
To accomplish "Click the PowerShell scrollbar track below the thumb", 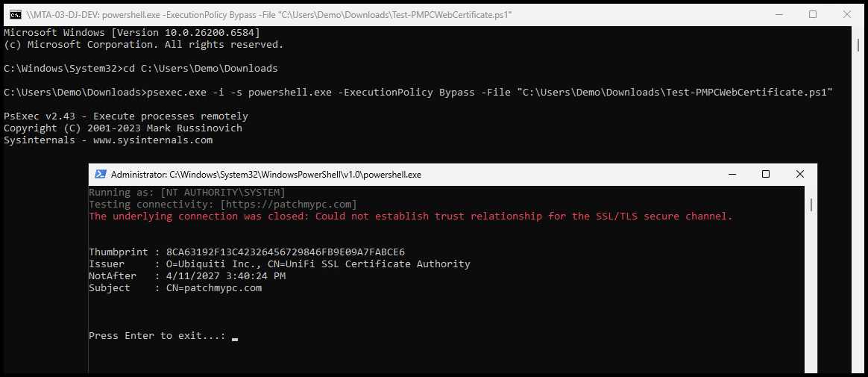I will (811, 299).
